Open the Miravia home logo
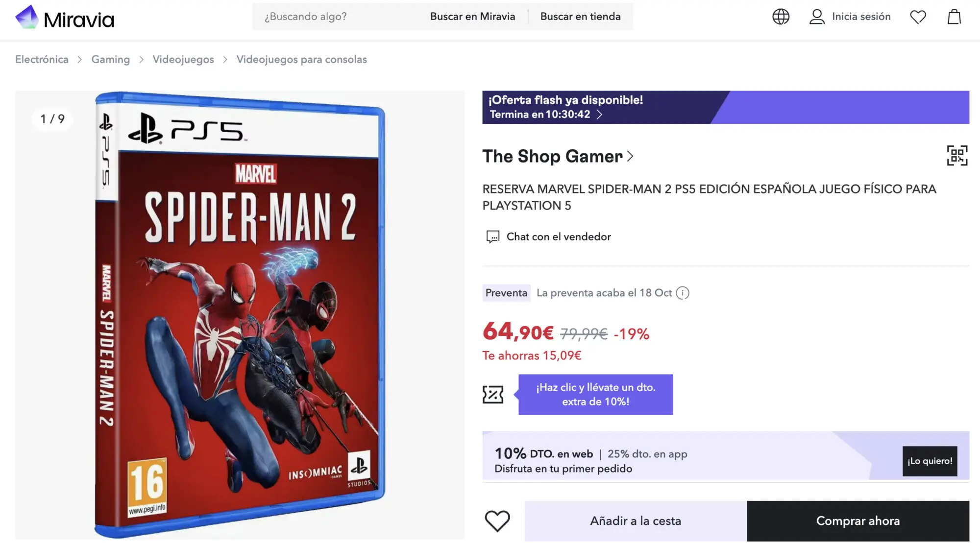 (65, 18)
